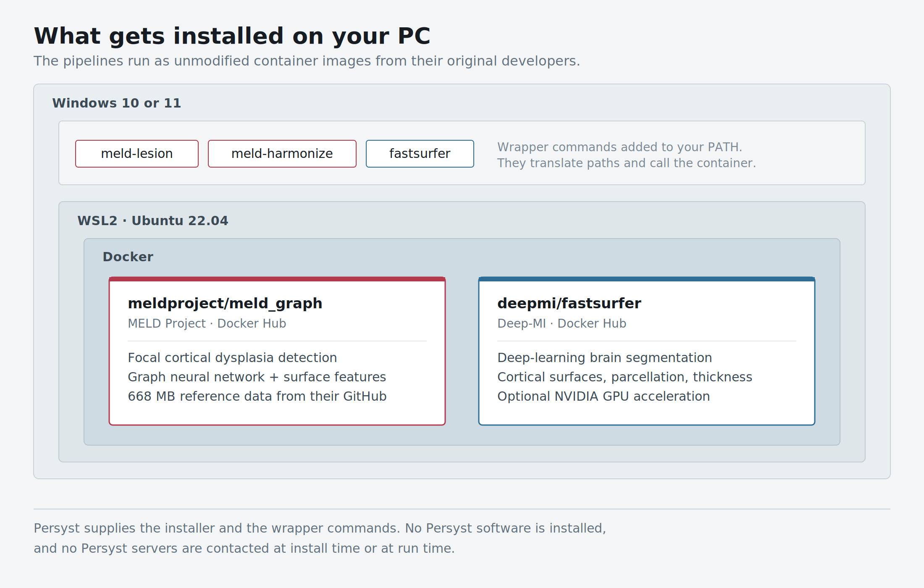The width and height of the screenshot is (924, 588).
Task: Click the subtitle about unmodified container images
Action: click(x=307, y=61)
